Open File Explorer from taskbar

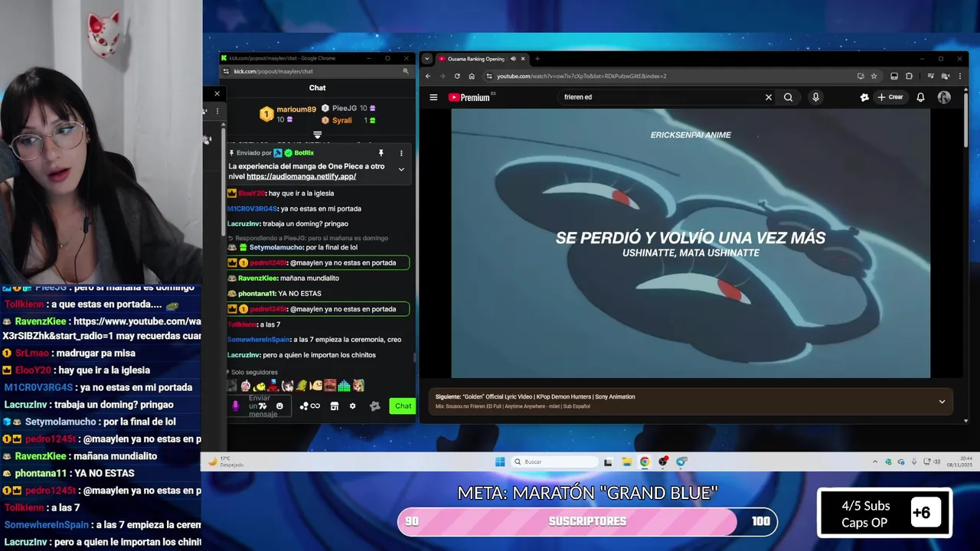[x=626, y=461]
